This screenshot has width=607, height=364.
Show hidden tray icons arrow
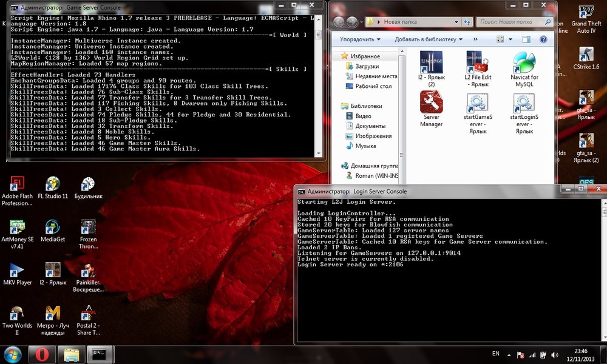pos(508,354)
